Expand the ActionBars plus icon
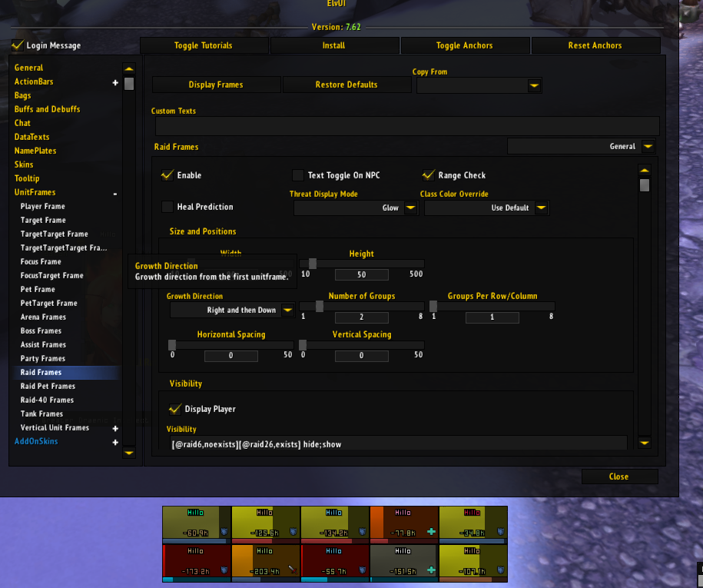The width and height of the screenshot is (703, 588). point(115,82)
